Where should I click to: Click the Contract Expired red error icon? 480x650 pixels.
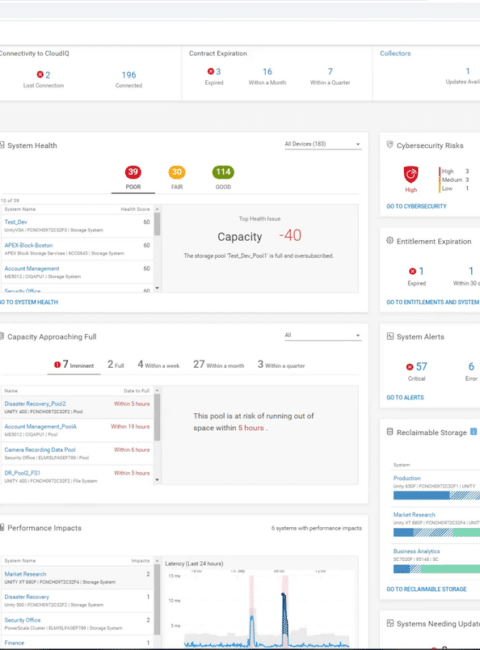pyautogui.click(x=211, y=71)
